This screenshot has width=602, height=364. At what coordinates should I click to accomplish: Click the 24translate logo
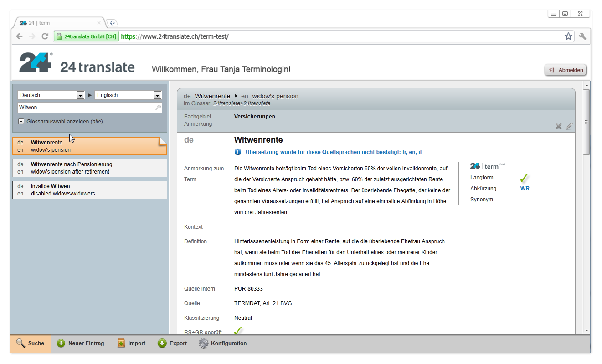[x=77, y=63]
